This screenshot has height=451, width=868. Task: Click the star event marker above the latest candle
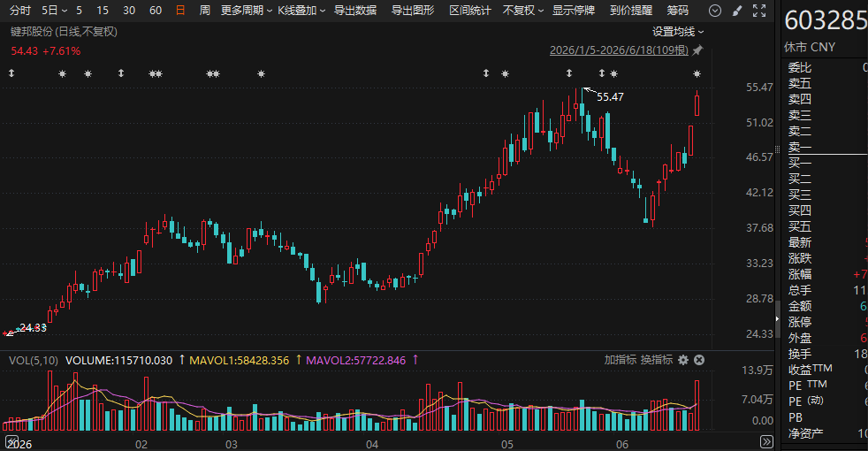[697, 73]
